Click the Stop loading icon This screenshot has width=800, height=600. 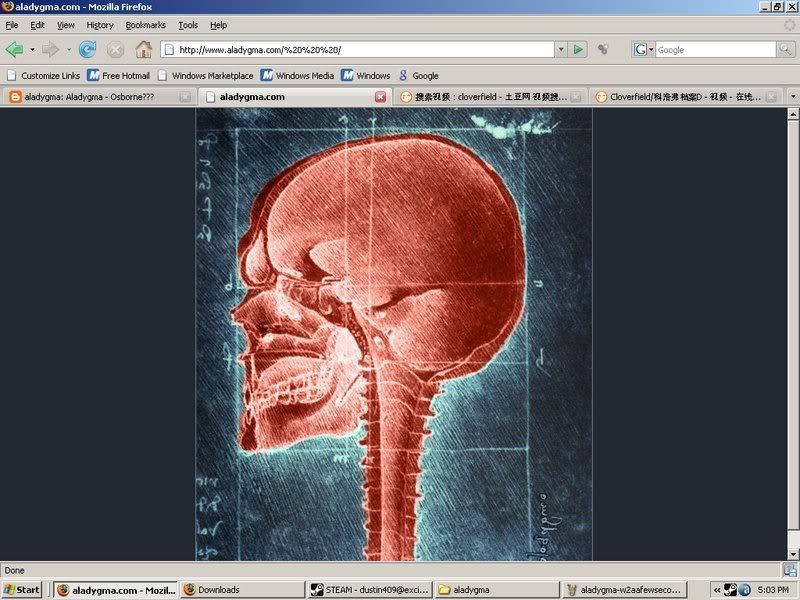click(x=115, y=49)
